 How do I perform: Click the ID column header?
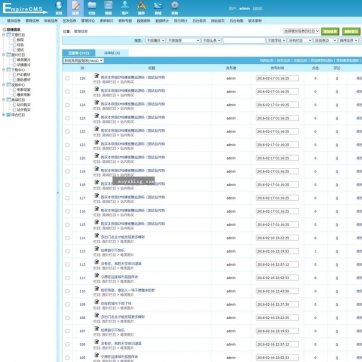click(x=82, y=68)
